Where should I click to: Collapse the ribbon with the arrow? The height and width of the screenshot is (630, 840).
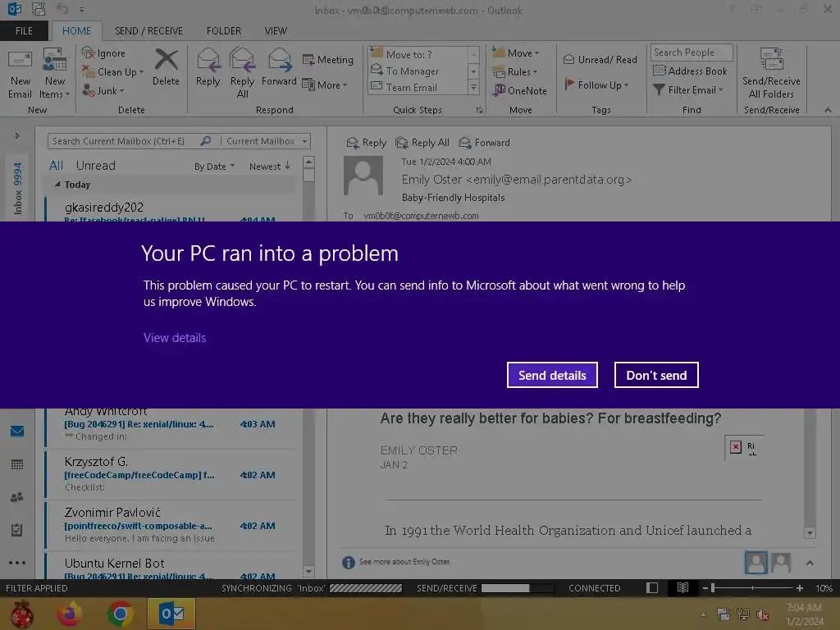click(828, 110)
